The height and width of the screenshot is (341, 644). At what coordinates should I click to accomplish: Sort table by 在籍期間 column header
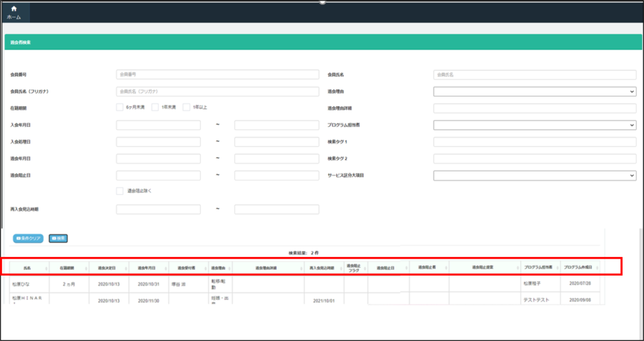pyautogui.click(x=67, y=268)
